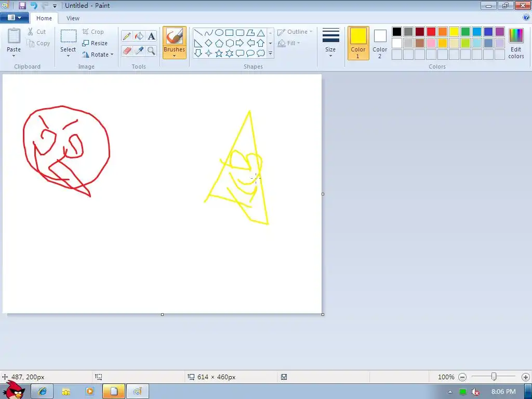Image resolution: width=532 pixels, height=399 pixels.
Task: Choose the Rounded rectangle shape
Action: 240,33
